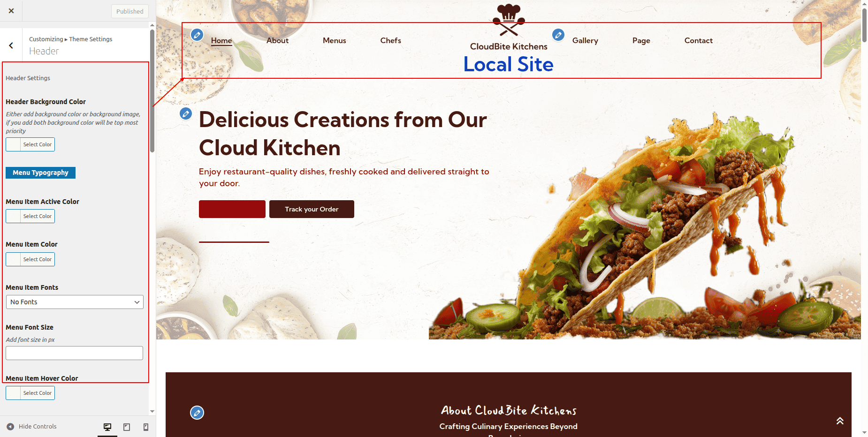Screen dimensions: 868x437
Task: Go back to the Theme Settings panel
Action: [x=11, y=45]
